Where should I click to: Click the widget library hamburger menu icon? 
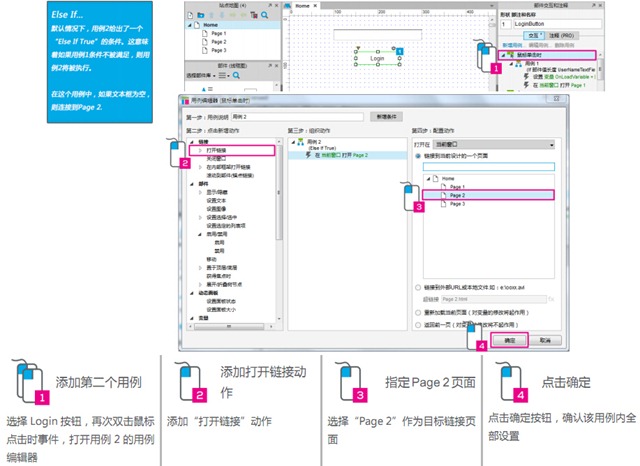pos(222,75)
